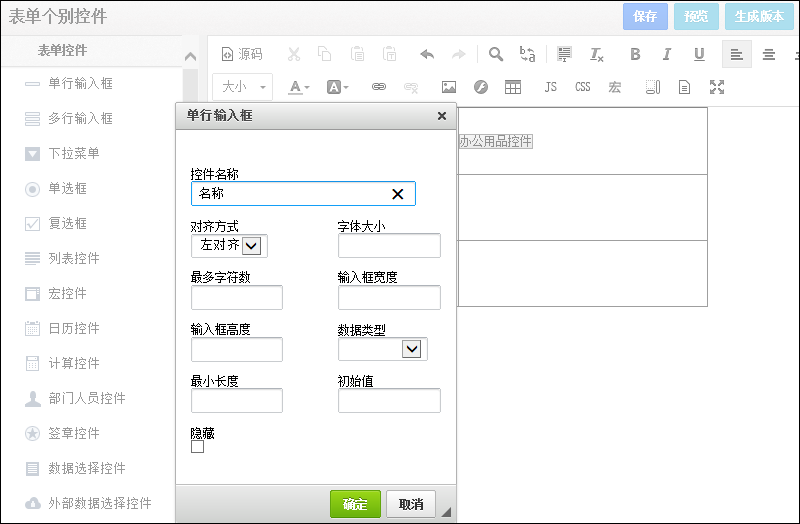Open the 对齐方式 dropdown

coord(229,245)
